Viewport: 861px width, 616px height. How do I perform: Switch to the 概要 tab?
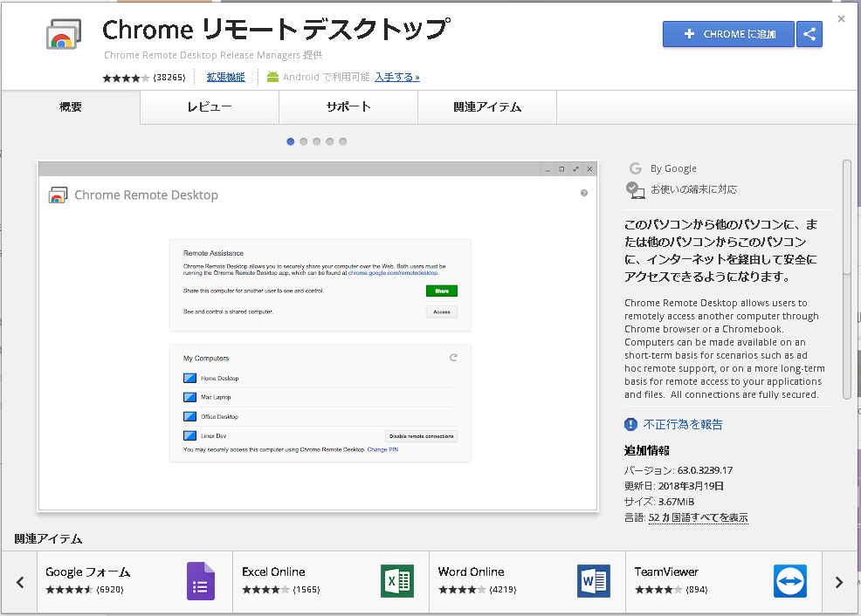(70, 107)
